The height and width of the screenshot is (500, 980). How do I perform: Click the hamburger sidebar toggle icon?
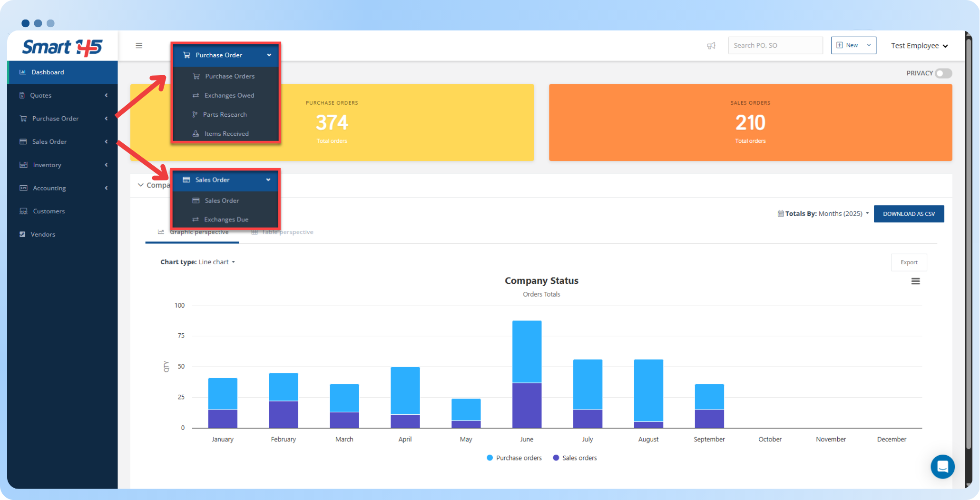[x=139, y=46]
